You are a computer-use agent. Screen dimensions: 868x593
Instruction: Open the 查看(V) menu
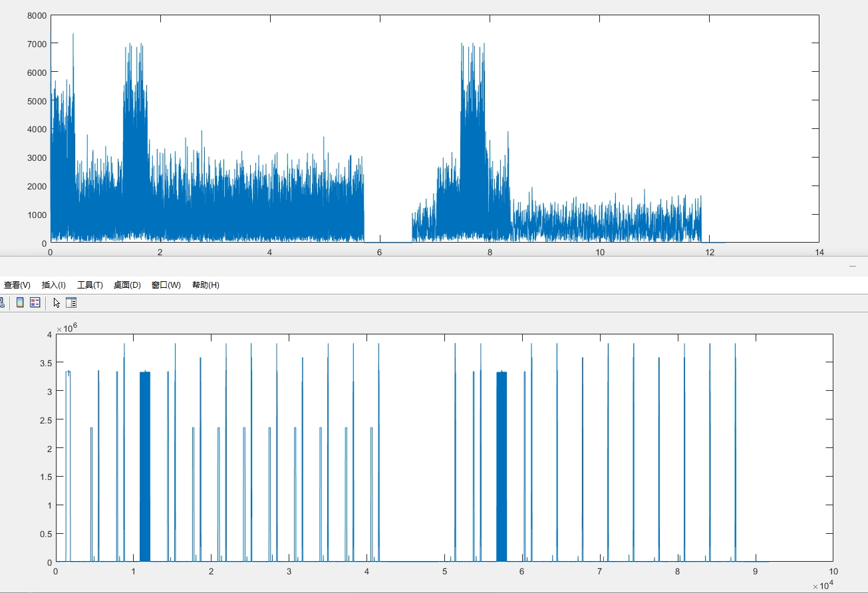[x=17, y=285]
